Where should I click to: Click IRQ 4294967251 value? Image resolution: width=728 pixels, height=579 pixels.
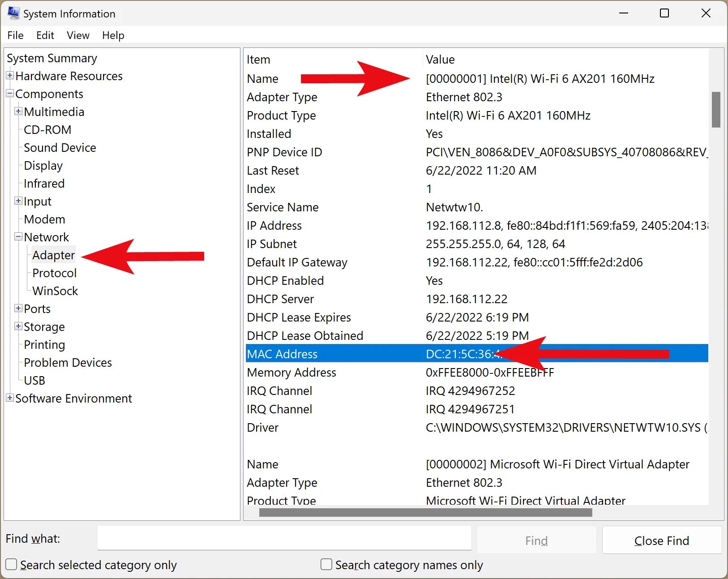(471, 409)
